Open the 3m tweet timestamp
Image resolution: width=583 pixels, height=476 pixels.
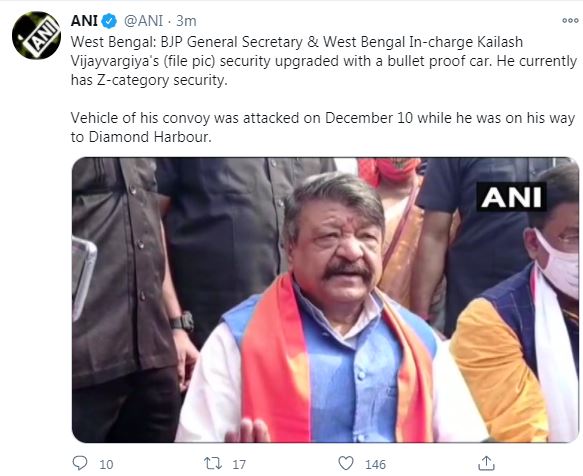click(x=186, y=21)
